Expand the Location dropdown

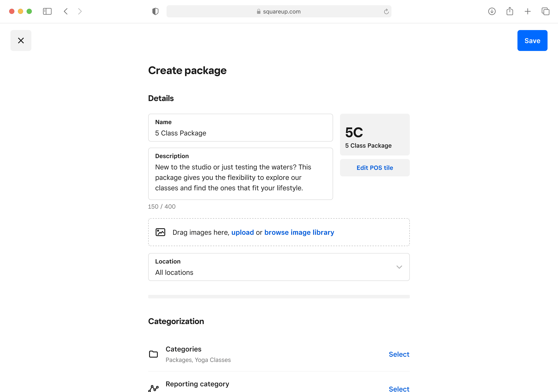click(279, 267)
